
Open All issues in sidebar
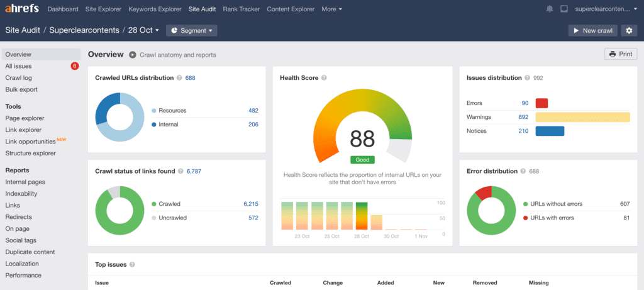[19, 66]
